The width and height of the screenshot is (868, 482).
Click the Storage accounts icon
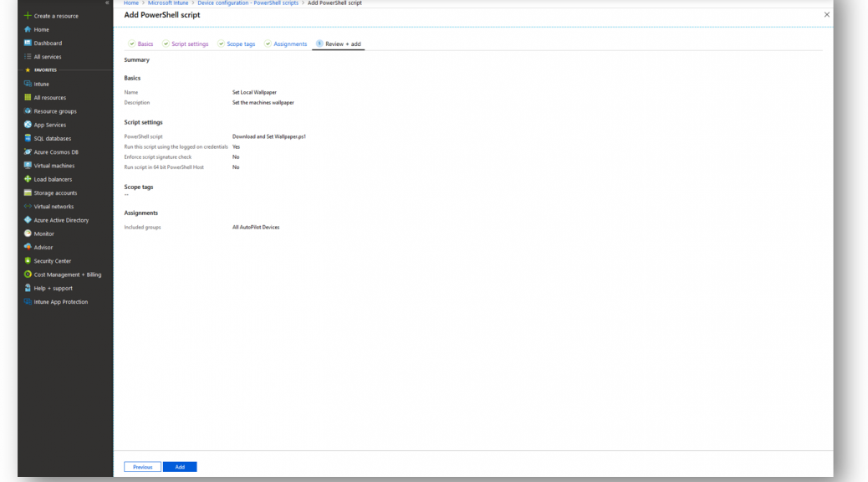28,192
